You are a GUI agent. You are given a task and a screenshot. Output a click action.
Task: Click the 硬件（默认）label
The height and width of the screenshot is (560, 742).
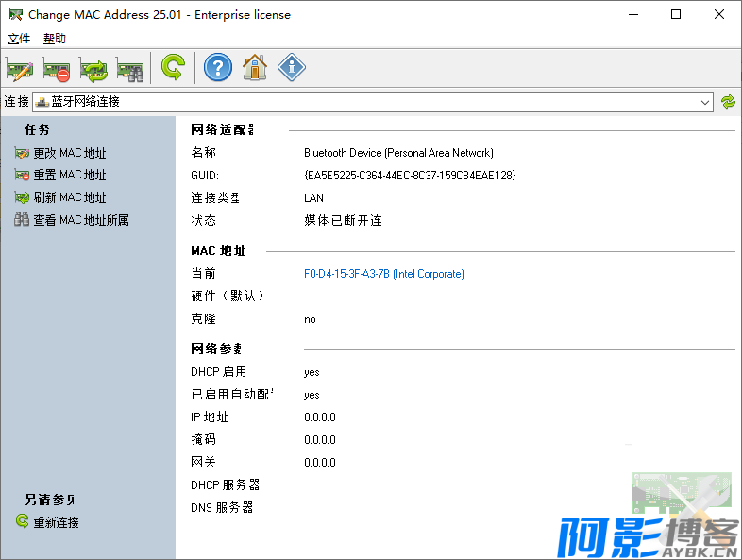(x=228, y=296)
